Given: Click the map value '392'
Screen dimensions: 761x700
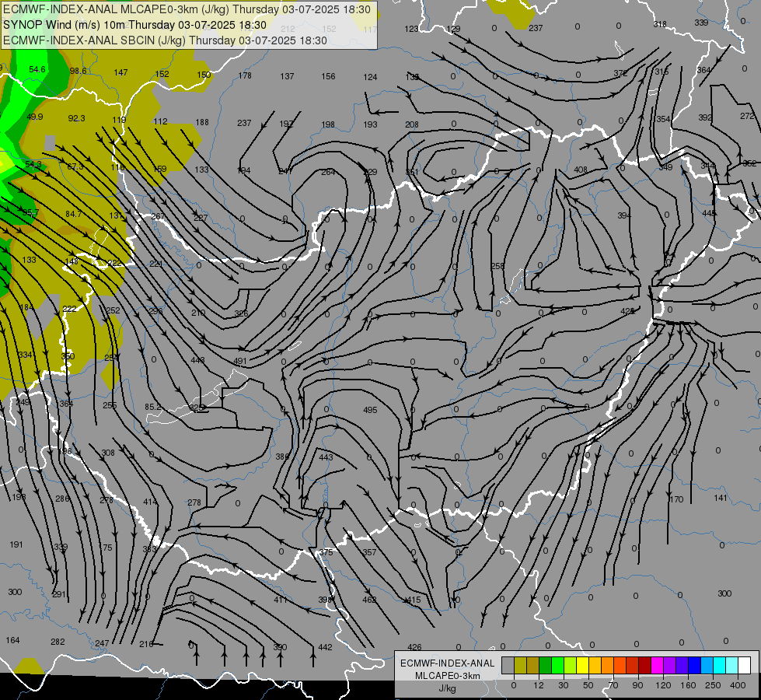Looking at the screenshot, I should pos(705,117).
